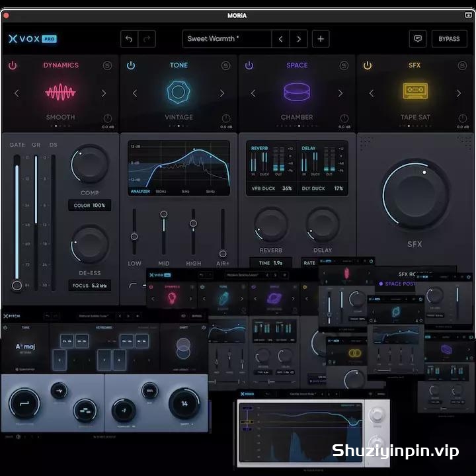Switch Dynamics to next mode after Smooth
Image resolution: width=476 pixels, height=476 pixels.
click(104, 93)
